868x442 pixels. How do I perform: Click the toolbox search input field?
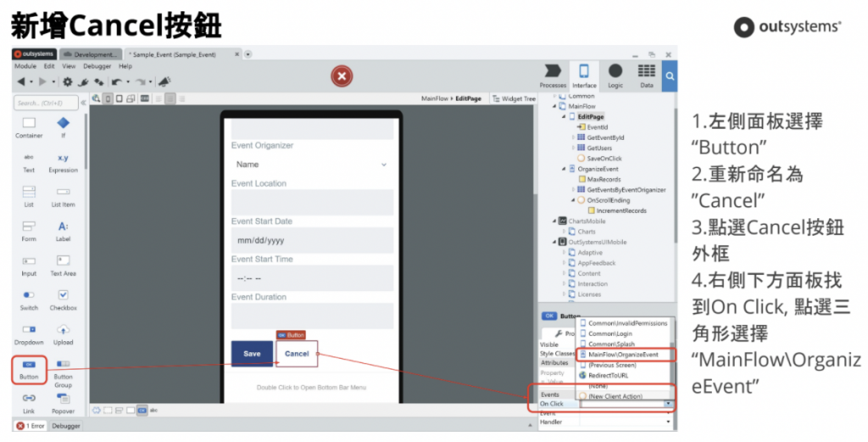(x=46, y=103)
